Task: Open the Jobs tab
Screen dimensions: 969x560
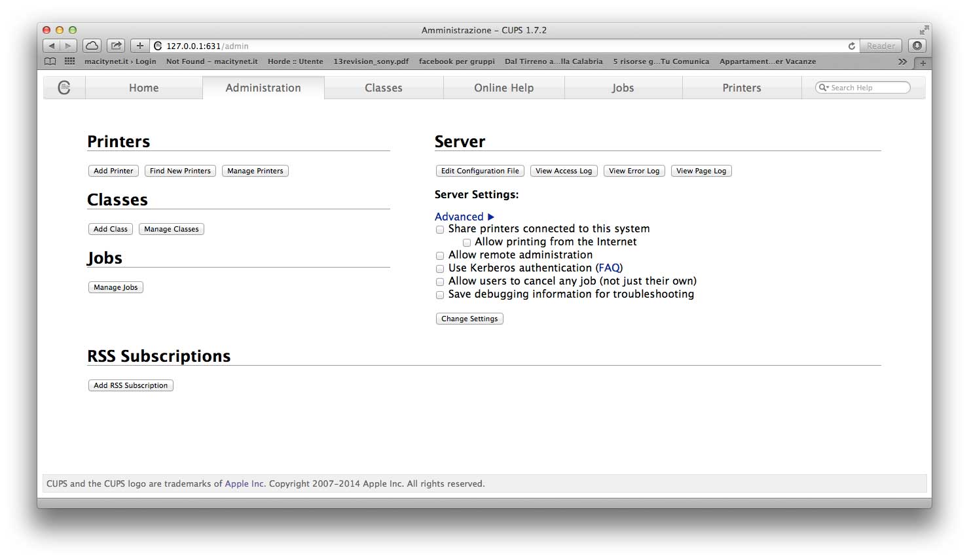Action: 623,88
